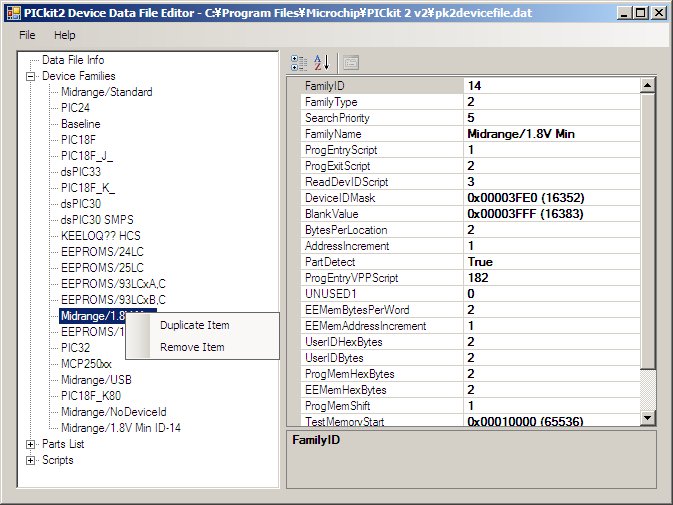Edit the DeviceIDMask value 0x00003FE0
The width and height of the screenshot is (673, 505).
click(x=552, y=198)
